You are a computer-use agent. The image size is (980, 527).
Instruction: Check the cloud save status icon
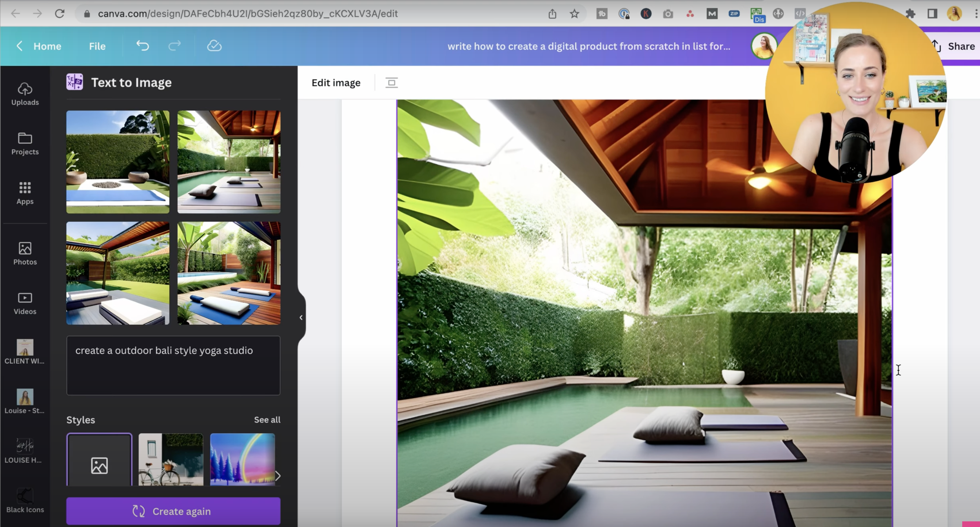214,46
